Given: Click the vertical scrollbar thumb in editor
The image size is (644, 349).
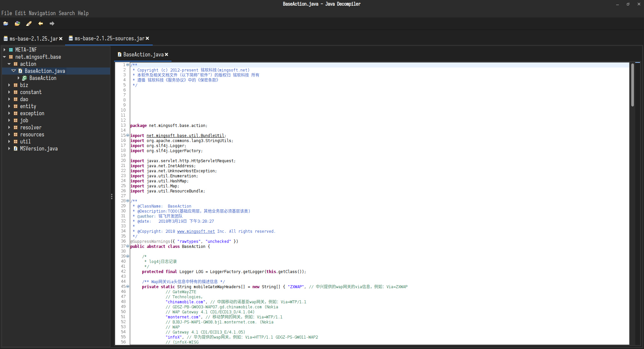Looking at the screenshot, I should [632, 85].
